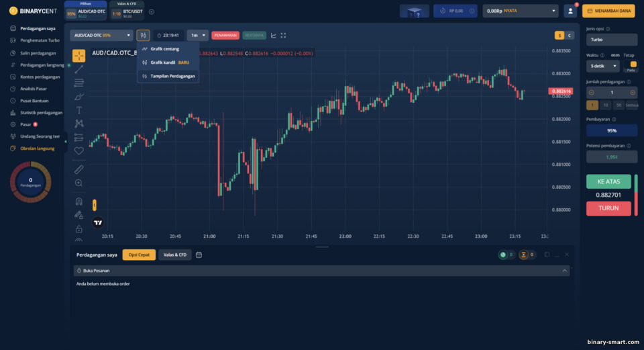The width and height of the screenshot is (644, 350).
Task: Click the green BERTANYA button
Action: [x=254, y=36]
